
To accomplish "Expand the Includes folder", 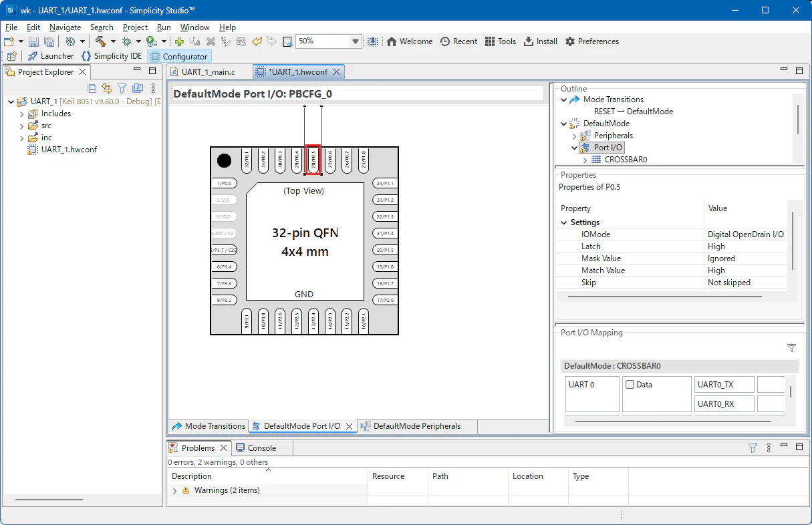I will [x=21, y=114].
